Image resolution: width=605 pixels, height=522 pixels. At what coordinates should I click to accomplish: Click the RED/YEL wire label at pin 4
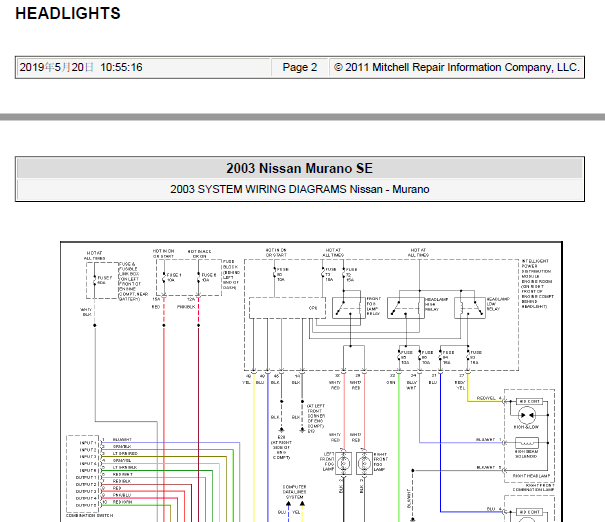[x=486, y=398]
